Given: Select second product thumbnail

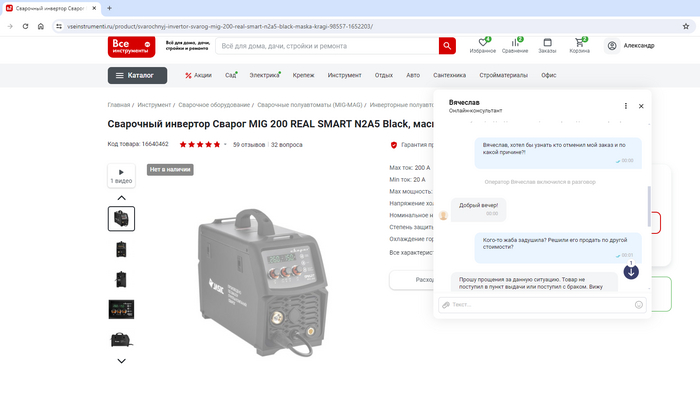Looking at the screenshot, I should (x=121, y=249).
